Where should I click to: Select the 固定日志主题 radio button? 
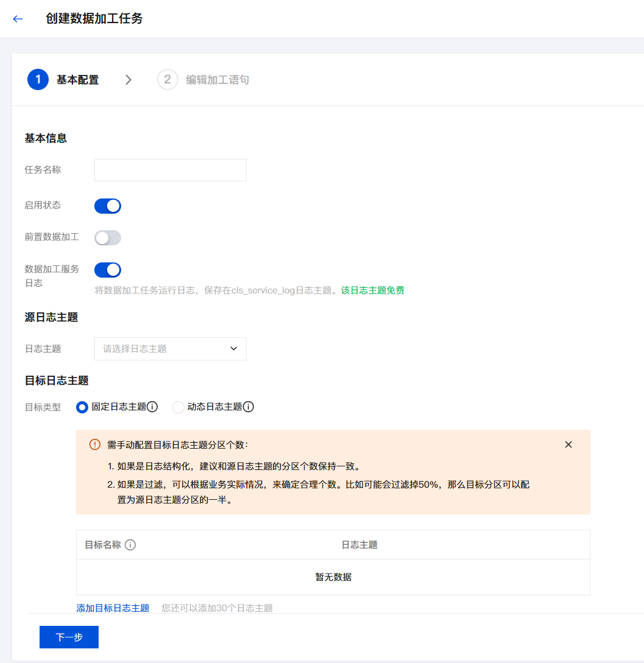[82, 407]
